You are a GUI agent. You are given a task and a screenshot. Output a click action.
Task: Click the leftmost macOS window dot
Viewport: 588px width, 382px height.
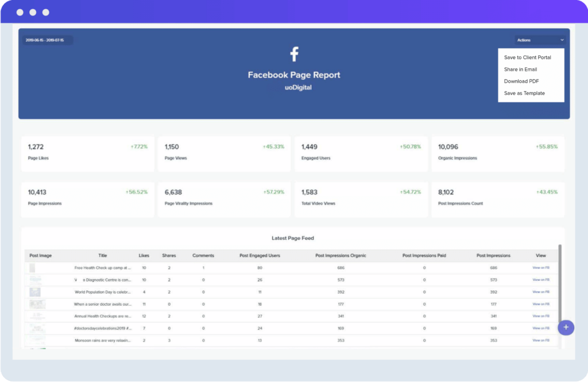(x=20, y=11)
